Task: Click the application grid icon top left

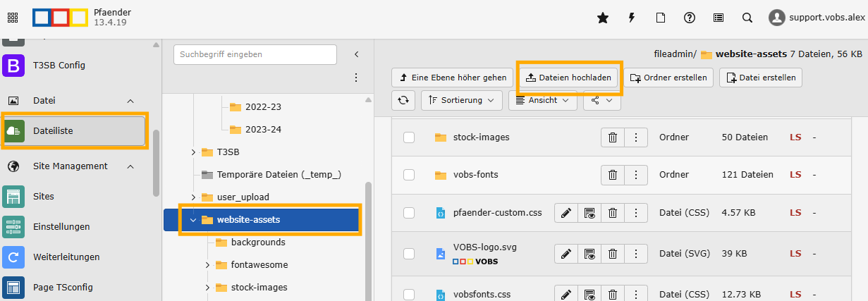Action: [x=13, y=18]
